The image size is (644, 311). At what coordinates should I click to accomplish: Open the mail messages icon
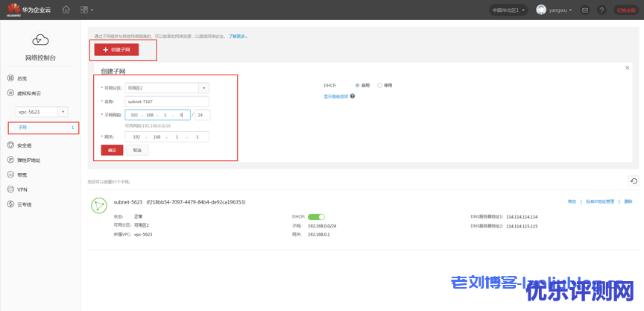(x=584, y=10)
